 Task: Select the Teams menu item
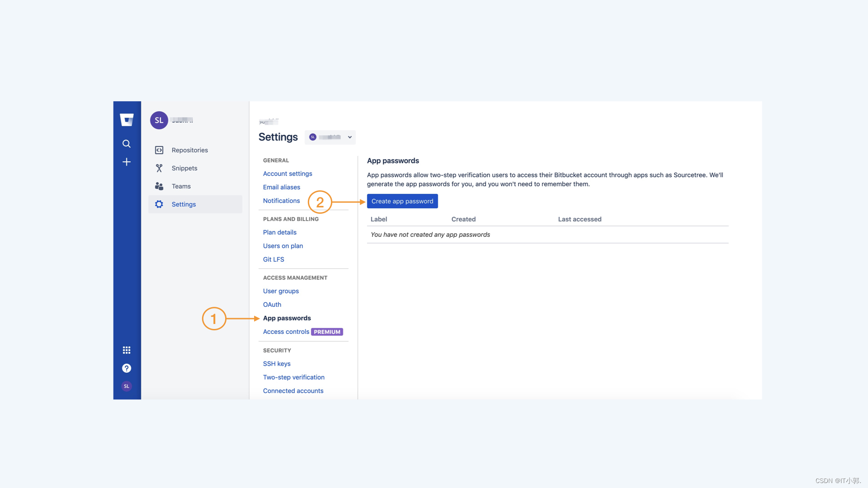click(x=181, y=186)
